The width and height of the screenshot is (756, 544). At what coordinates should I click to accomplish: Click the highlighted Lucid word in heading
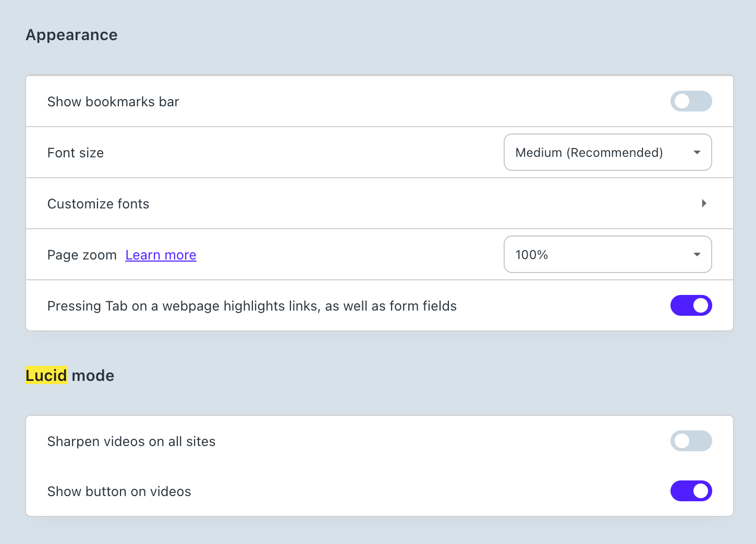[x=46, y=376]
